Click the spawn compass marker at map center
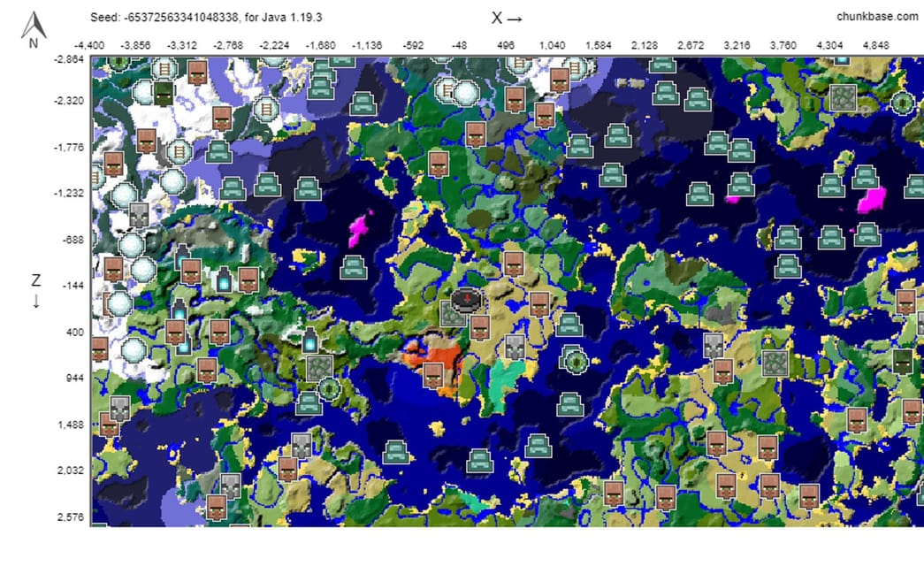 pos(465,300)
